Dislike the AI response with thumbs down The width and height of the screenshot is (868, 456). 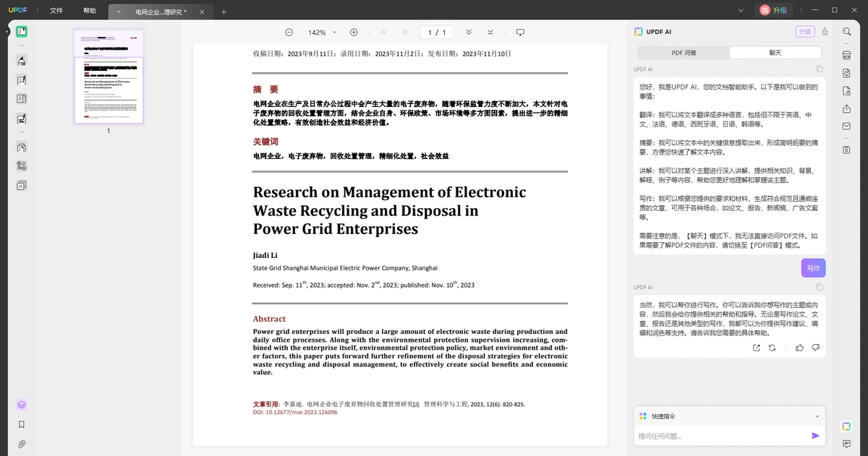coord(816,348)
